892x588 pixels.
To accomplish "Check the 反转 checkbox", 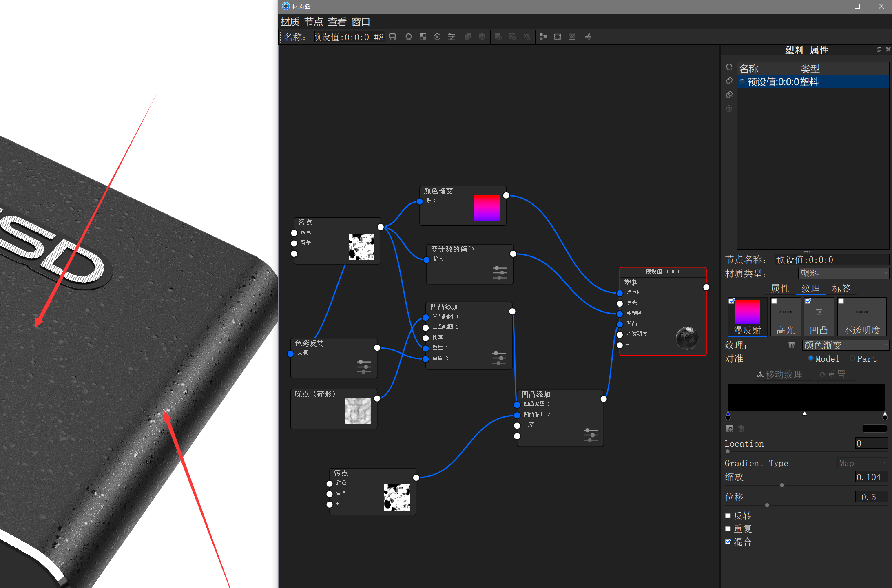I will [x=728, y=515].
